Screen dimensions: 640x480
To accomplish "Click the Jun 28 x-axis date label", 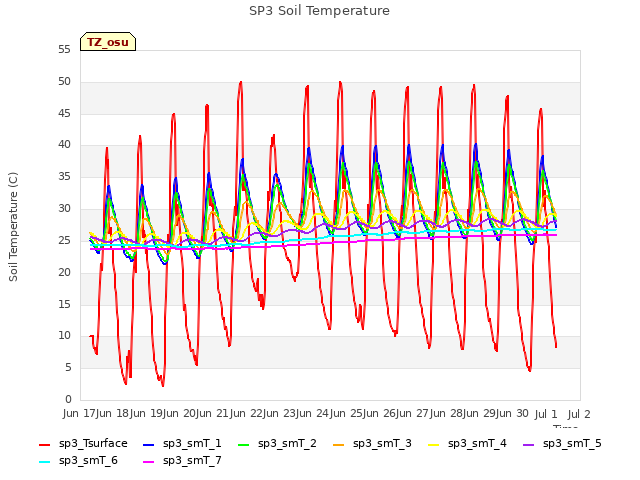I will coord(447,414).
